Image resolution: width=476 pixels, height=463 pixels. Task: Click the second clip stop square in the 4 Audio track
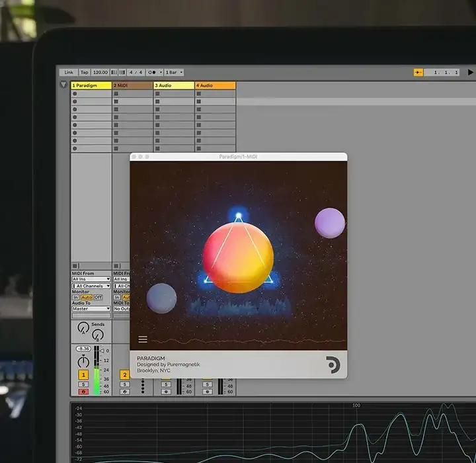(198, 101)
